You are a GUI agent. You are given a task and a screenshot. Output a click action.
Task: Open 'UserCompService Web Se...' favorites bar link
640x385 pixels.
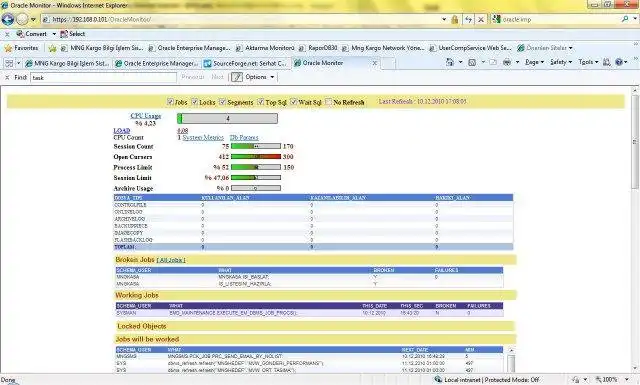[470, 48]
